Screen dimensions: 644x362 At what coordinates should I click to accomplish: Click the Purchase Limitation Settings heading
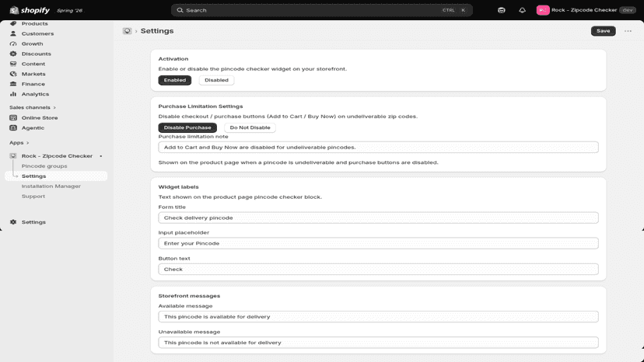tap(201, 106)
